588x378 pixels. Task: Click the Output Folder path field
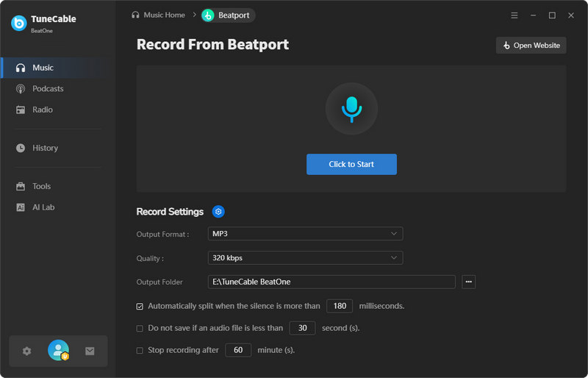tap(331, 282)
